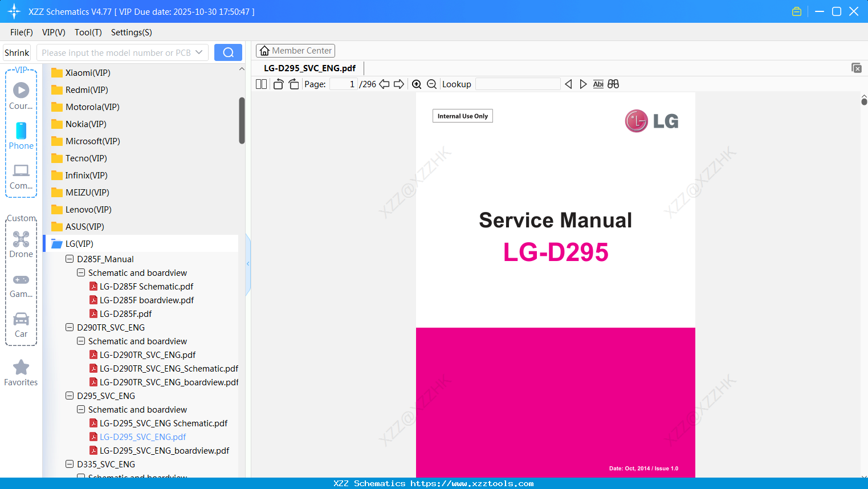Enable the Abi whole-word match option

click(x=598, y=84)
